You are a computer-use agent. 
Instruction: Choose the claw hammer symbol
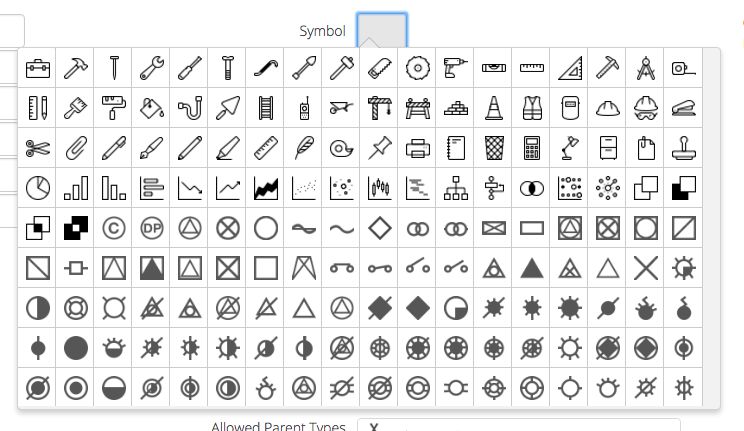click(x=76, y=68)
